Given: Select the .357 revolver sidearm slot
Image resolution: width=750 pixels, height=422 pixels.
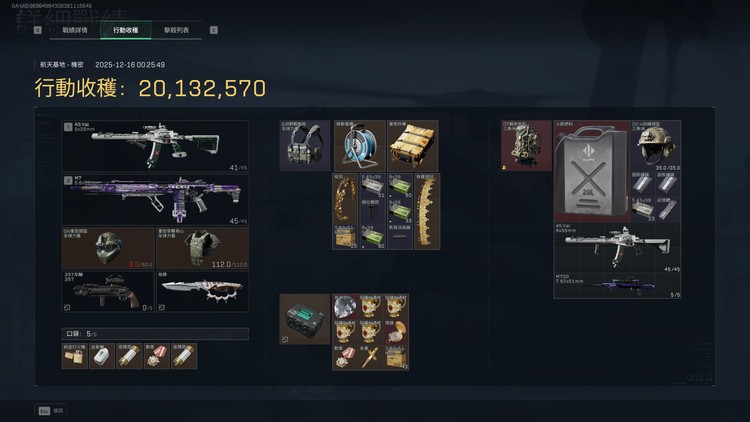Looking at the screenshot, I should 108,291.
